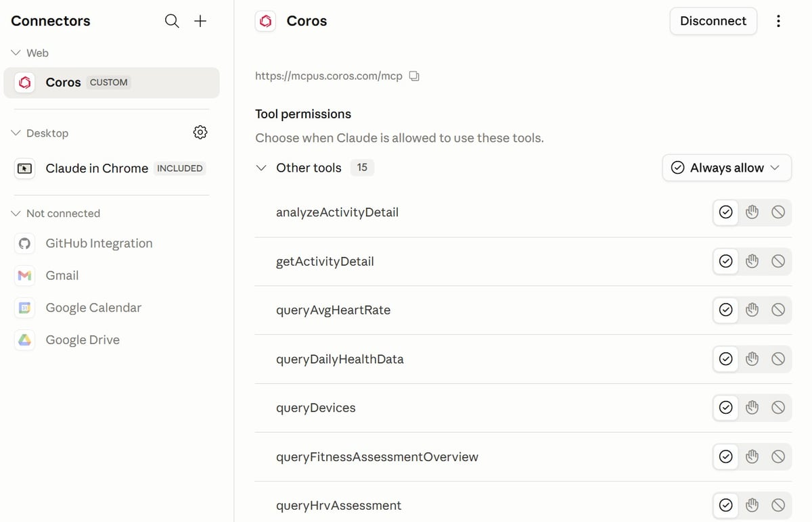Set queryDailyHealthData to always allow
812x522 pixels.
click(x=725, y=359)
